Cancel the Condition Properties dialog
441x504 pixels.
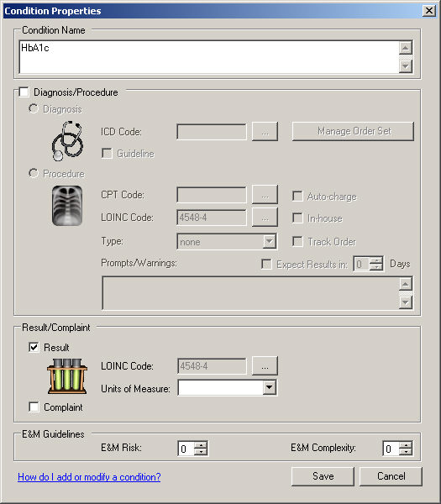point(391,476)
